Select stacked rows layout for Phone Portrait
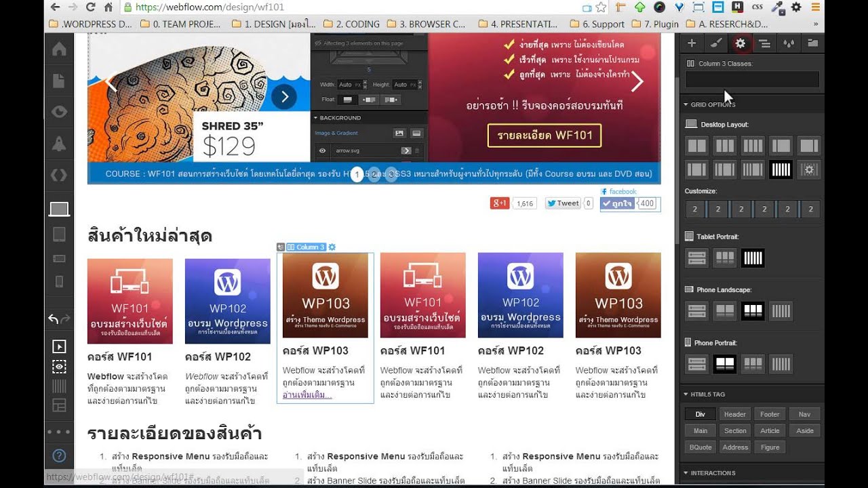Screen dimensions: 868x488 tap(697, 365)
